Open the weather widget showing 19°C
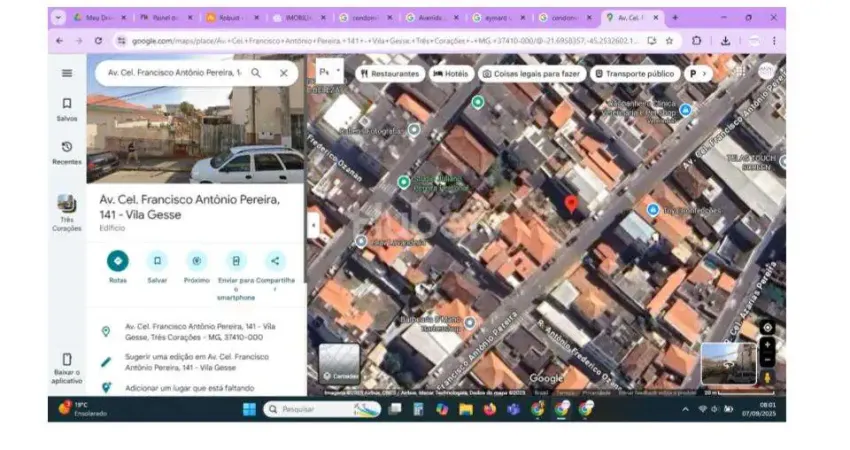Viewport: 850px width, 450px height. (x=82, y=409)
